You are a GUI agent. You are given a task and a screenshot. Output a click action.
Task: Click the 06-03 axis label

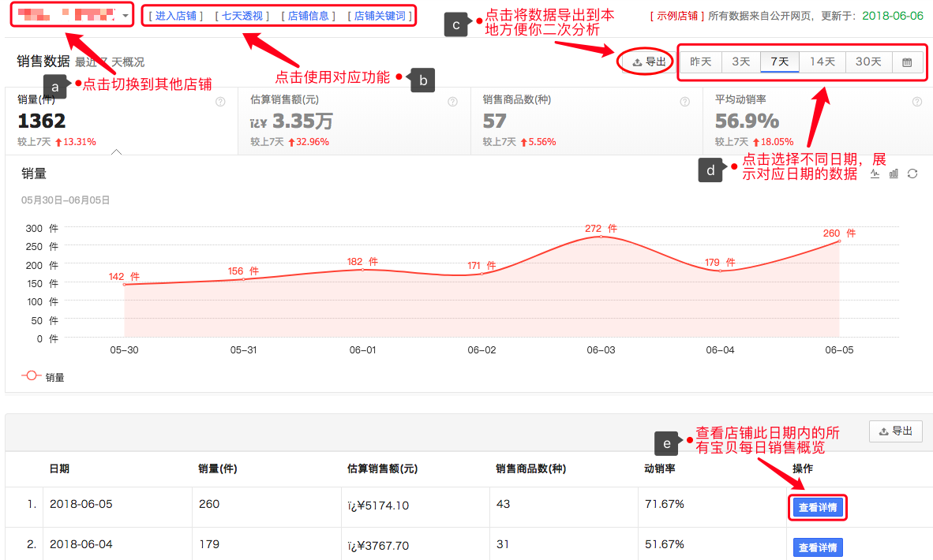[x=601, y=350]
